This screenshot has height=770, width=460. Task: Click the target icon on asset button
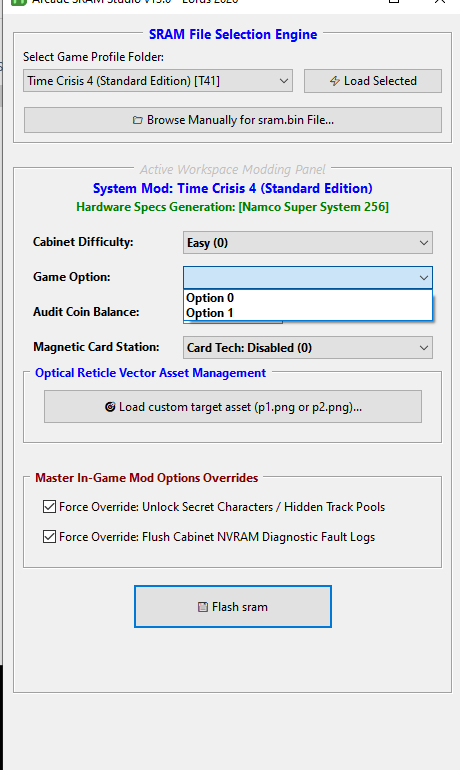(x=110, y=407)
